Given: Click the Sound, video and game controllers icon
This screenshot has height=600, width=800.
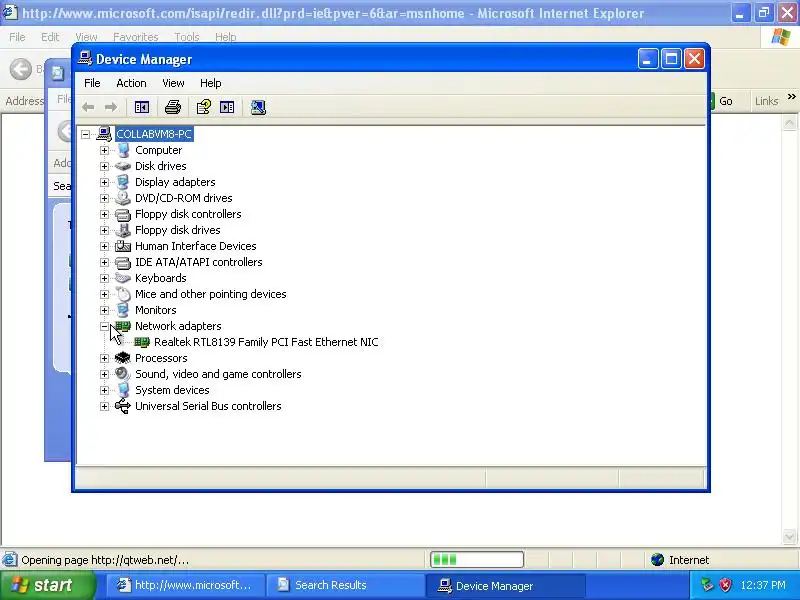Looking at the screenshot, I should (x=123, y=374).
